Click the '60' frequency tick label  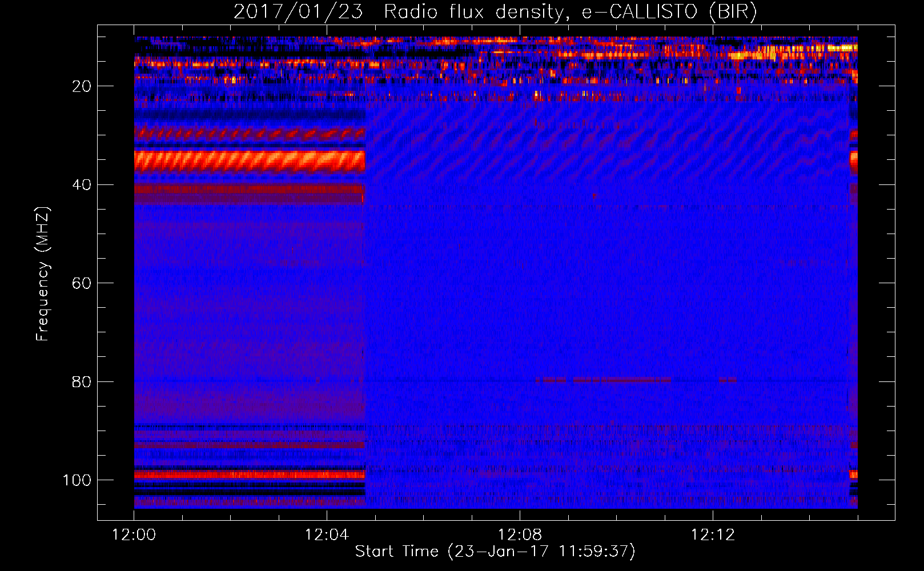[82, 283]
